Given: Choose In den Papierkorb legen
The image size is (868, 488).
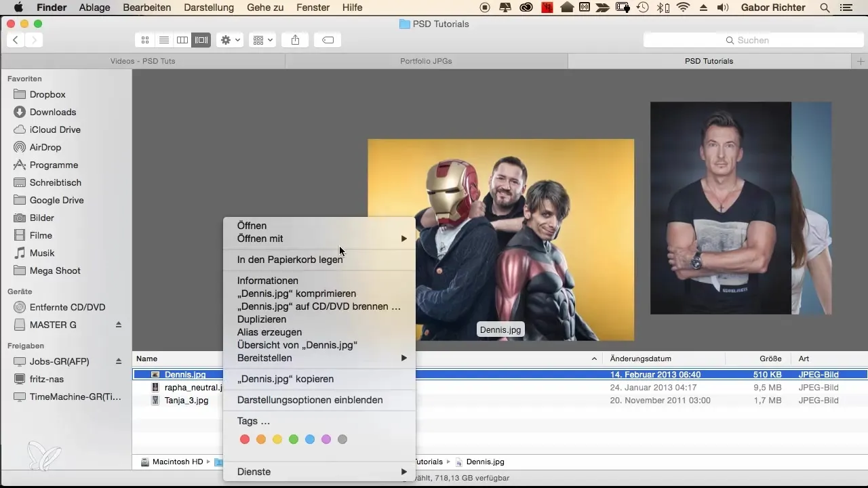Looking at the screenshot, I should 319,260.
